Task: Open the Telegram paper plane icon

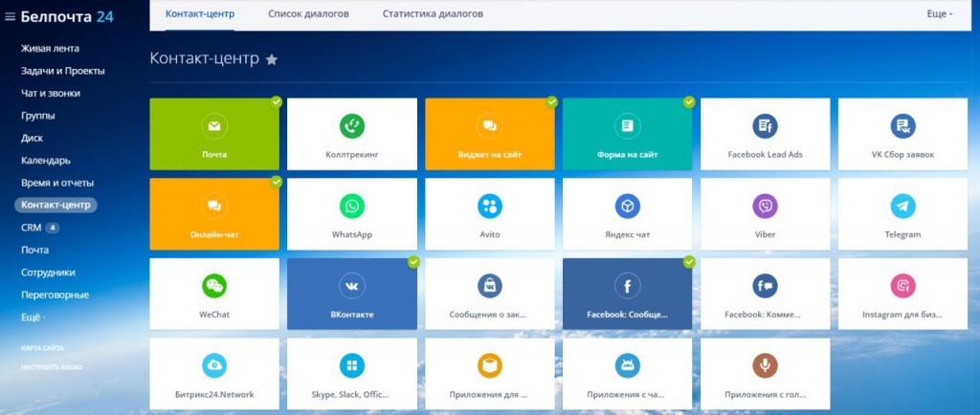Action: click(x=902, y=206)
